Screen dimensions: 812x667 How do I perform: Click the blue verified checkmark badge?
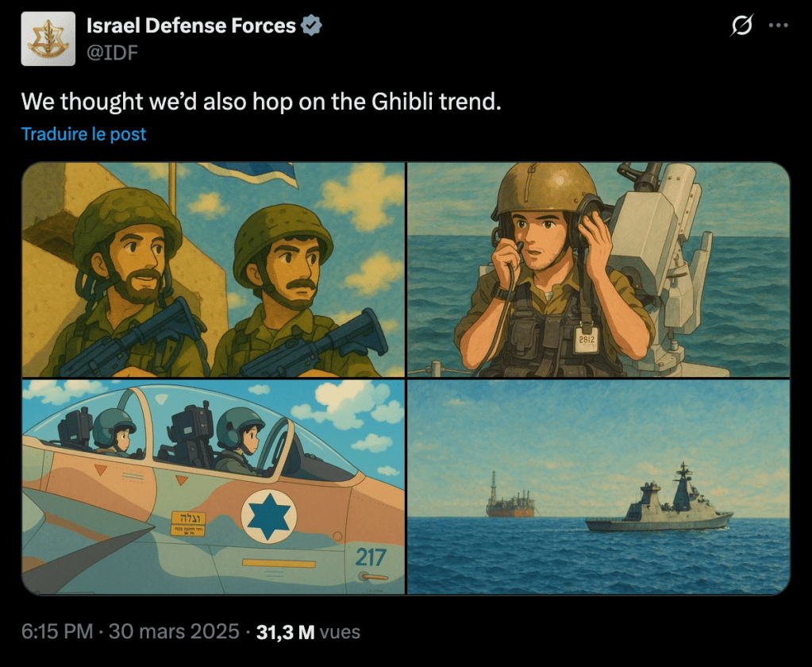tap(310, 25)
